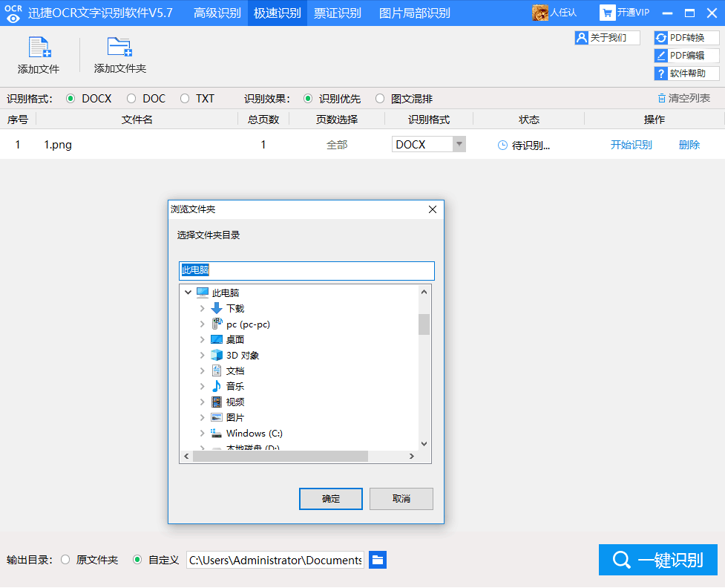725x588 pixels.
Task: Select DOC recognition format radio
Action: [131, 99]
